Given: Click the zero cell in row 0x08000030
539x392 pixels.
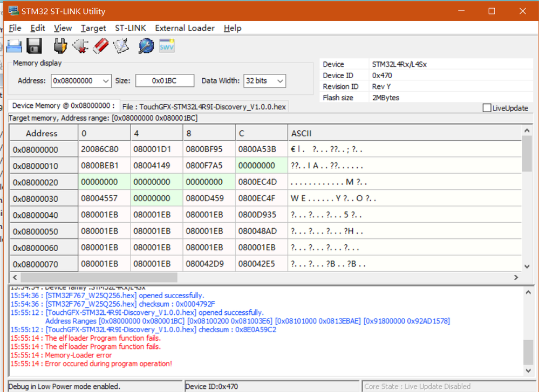Looking at the screenshot, I should coord(157,198).
